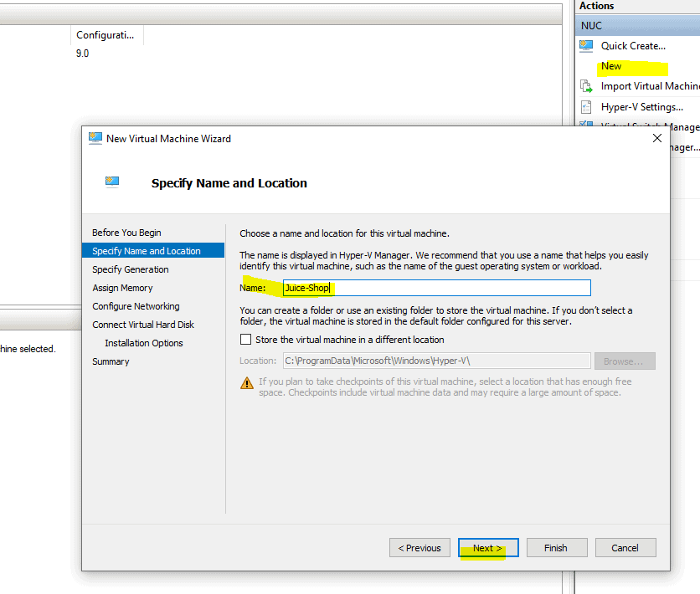Image resolution: width=700 pixels, height=594 pixels.
Task: Click the Finish button
Action: click(x=557, y=548)
